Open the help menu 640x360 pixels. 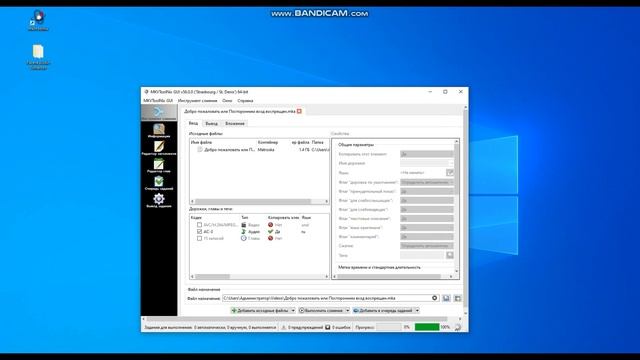point(245,100)
